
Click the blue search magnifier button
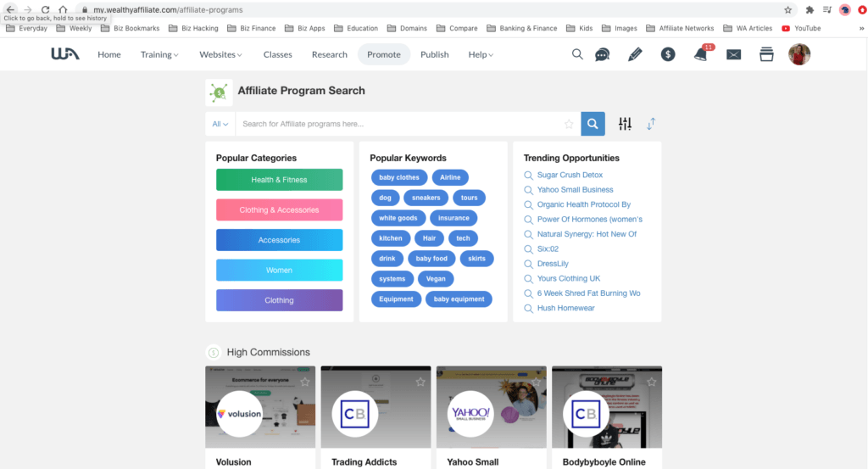(593, 124)
